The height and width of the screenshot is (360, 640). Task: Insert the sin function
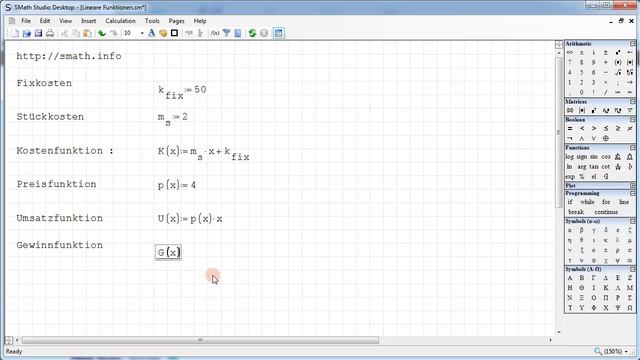pos(593,157)
